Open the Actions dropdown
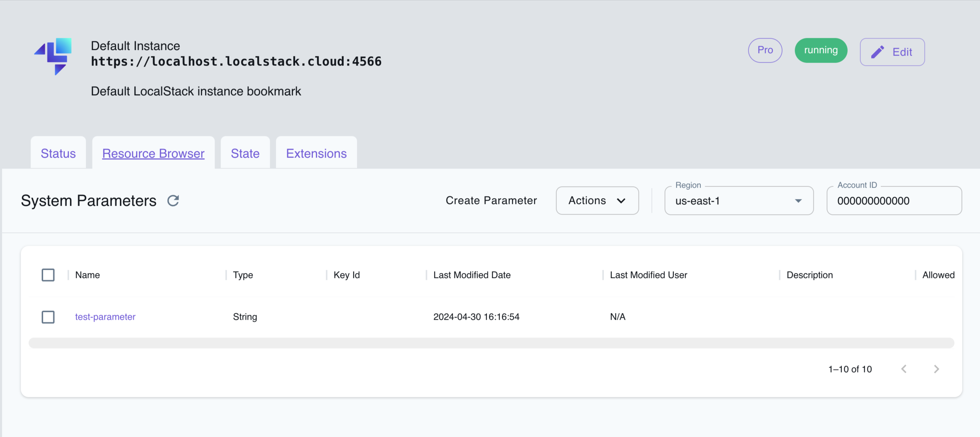Image resolution: width=980 pixels, height=437 pixels. [x=597, y=200]
